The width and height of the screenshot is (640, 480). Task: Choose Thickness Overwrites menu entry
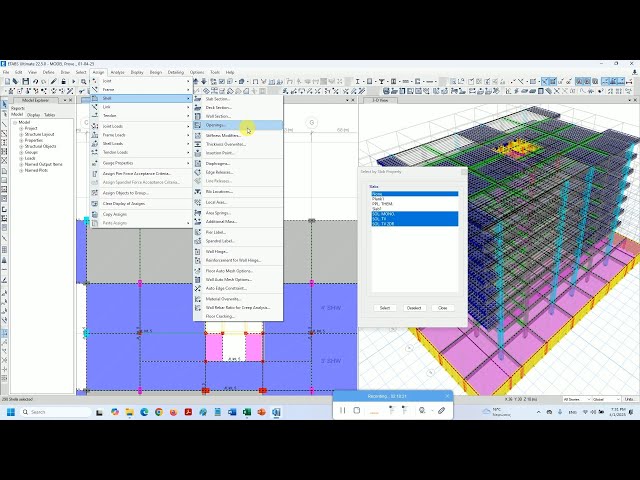(x=238, y=144)
